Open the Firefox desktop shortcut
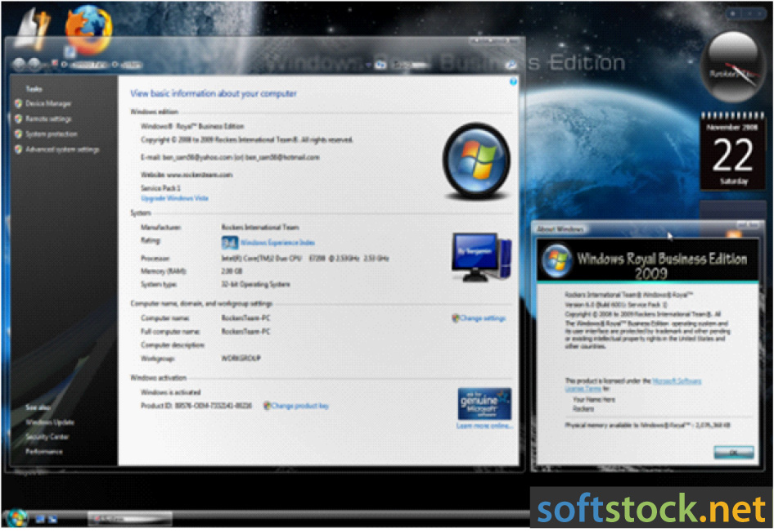Image resolution: width=774 pixels, height=532 pixels. (88, 29)
